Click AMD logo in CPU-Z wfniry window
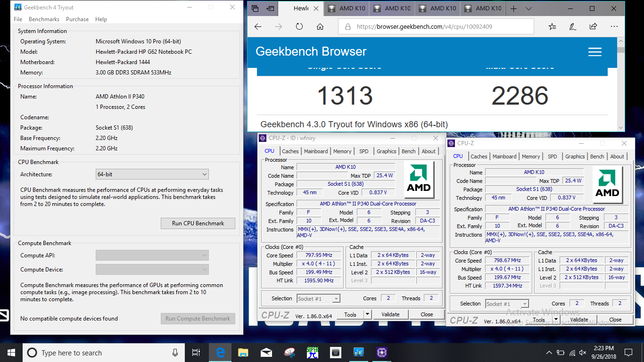Image resolution: width=644 pixels, height=362 pixels. [419, 180]
